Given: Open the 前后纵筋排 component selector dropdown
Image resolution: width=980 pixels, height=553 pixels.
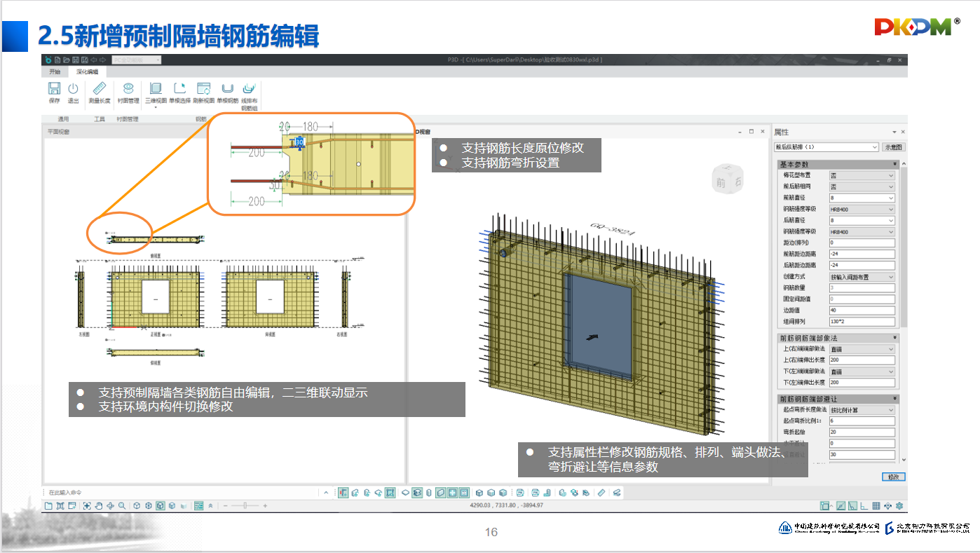Looking at the screenshot, I should tap(826, 147).
